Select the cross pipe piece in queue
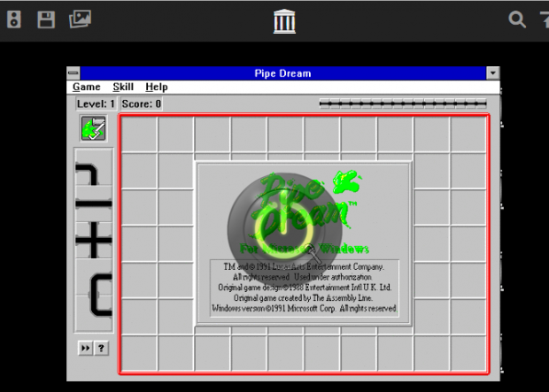Screen dimensions: 549x392 pyautogui.click(x=94, y=242)
